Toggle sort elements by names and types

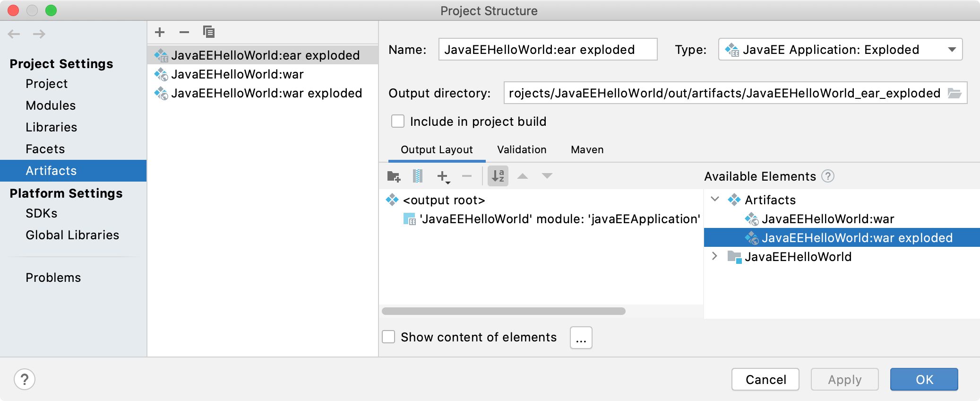tap(498, 176)
